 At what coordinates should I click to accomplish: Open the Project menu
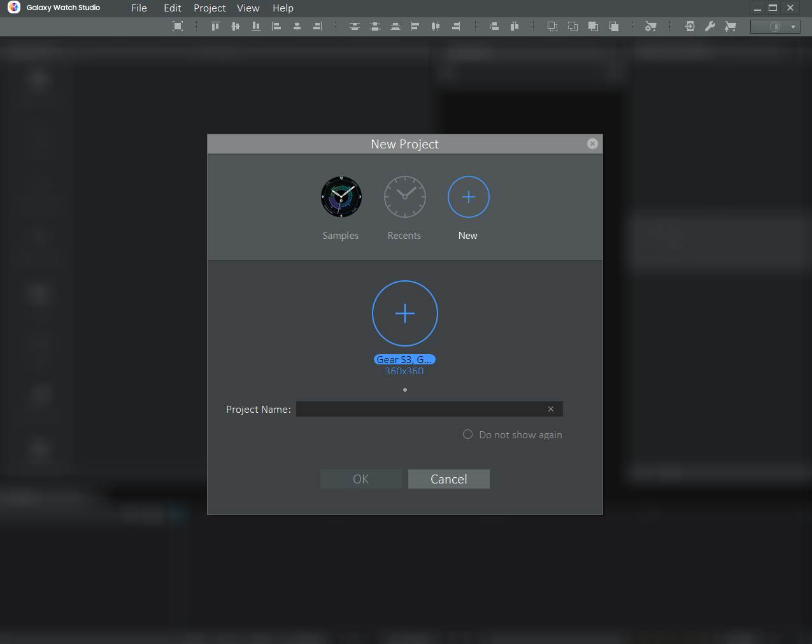[210, 8]
